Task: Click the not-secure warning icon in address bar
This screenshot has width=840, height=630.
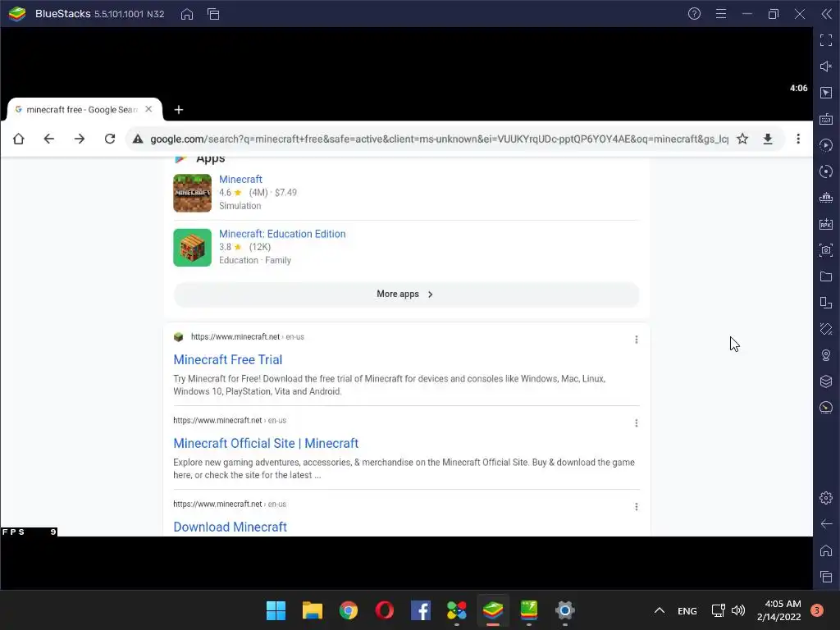Action: [138, 139]
